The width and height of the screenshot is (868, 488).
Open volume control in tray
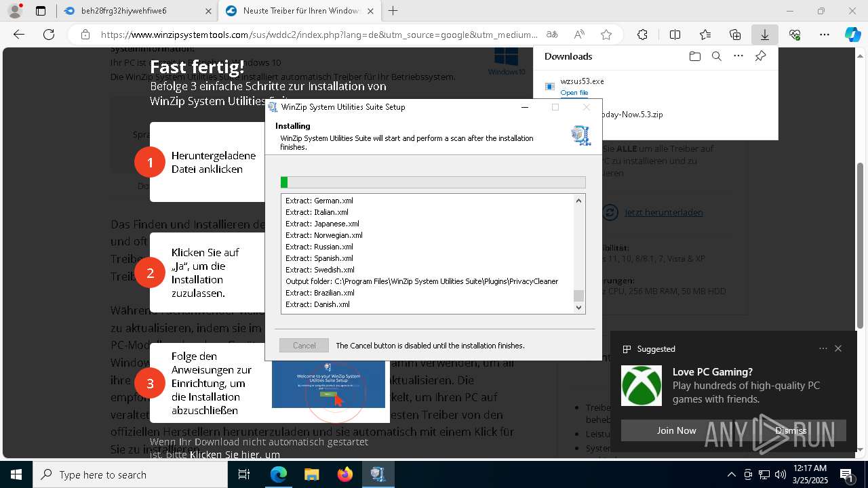pyautogui.click(x=780, y=474)
